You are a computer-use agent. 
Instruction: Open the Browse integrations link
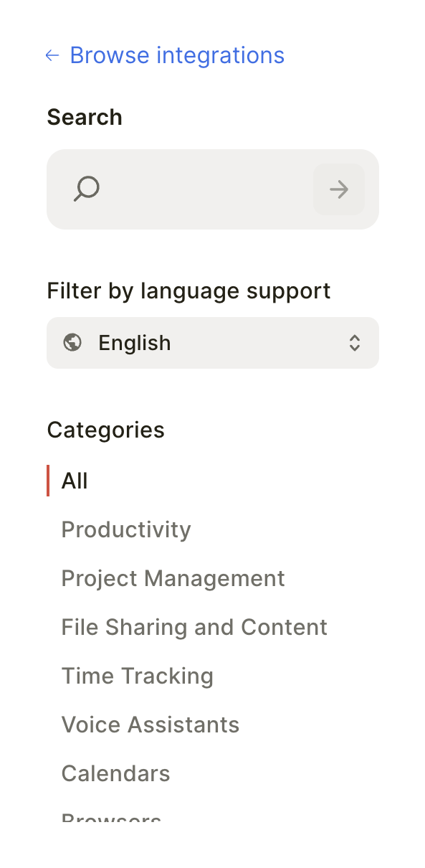[176, 55]
